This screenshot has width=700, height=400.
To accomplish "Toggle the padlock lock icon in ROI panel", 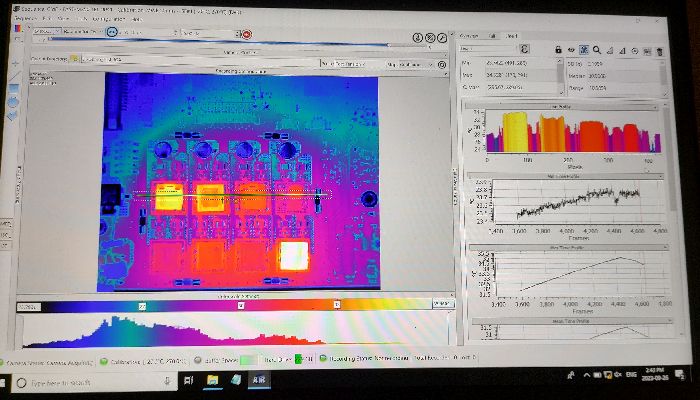I will [x=558, y=50].
